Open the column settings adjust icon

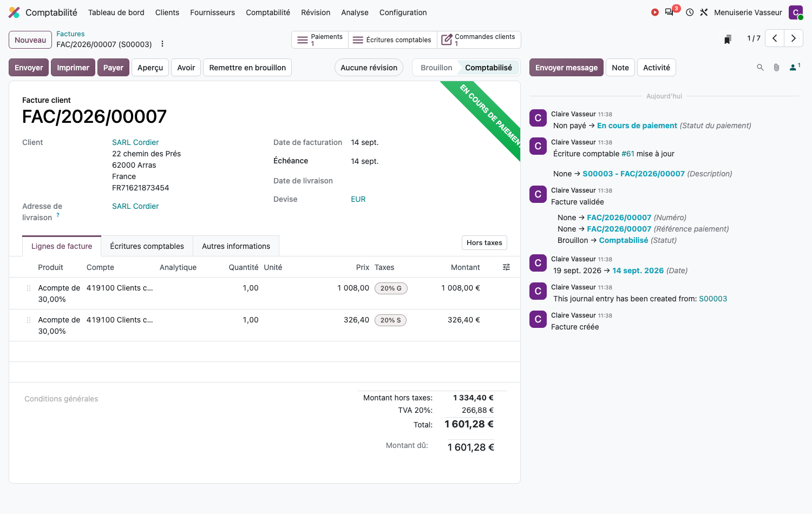[507, 267]
